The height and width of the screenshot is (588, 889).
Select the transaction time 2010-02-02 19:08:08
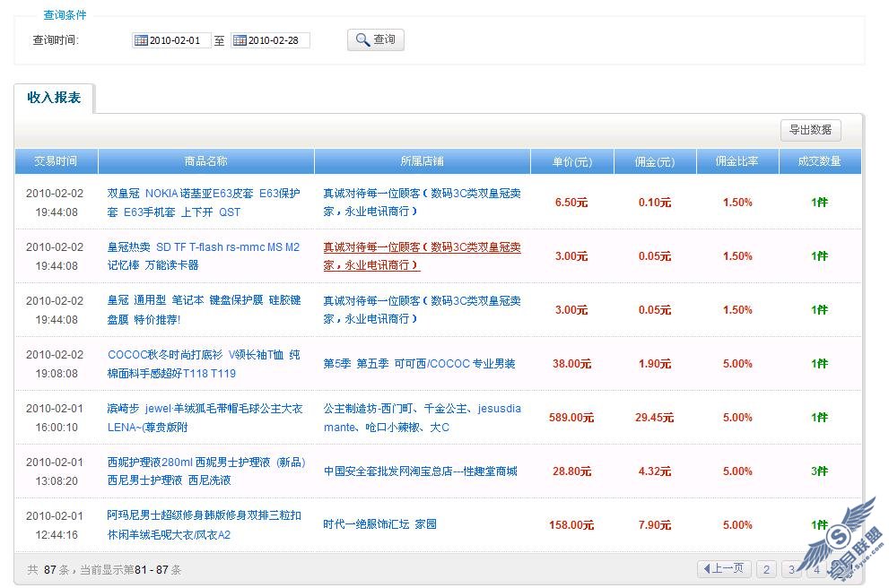coord(55,364)
